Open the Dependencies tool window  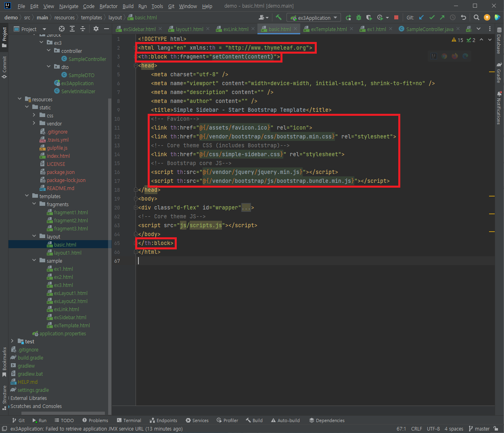point(327,420)
